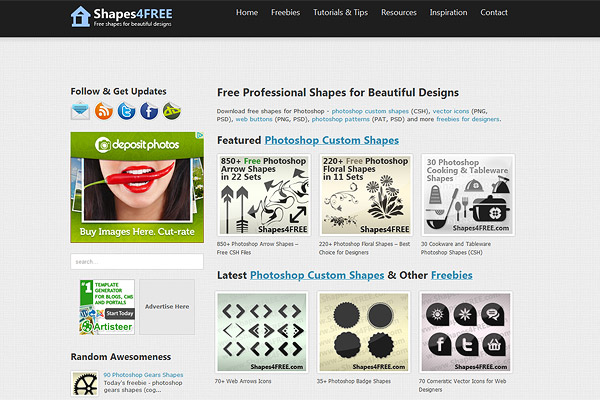Click the Shapes4FREE house logo
This screenshot has height=400, width=600.
click(x=121, y=16)
